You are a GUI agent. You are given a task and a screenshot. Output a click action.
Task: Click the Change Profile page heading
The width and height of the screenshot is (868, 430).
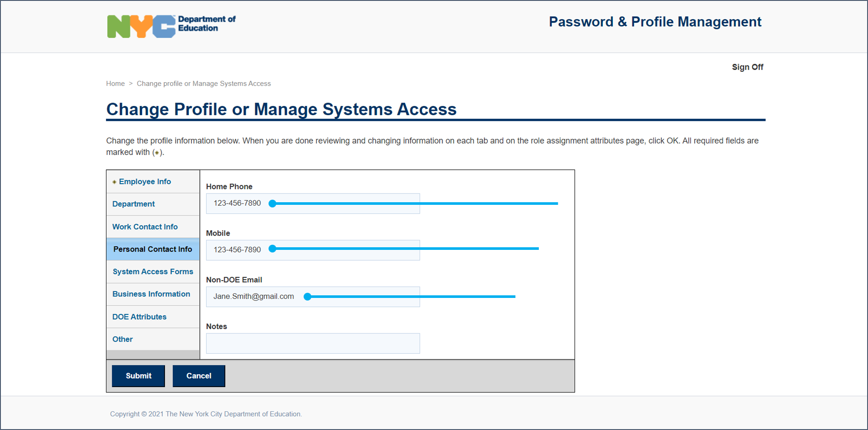281,109
